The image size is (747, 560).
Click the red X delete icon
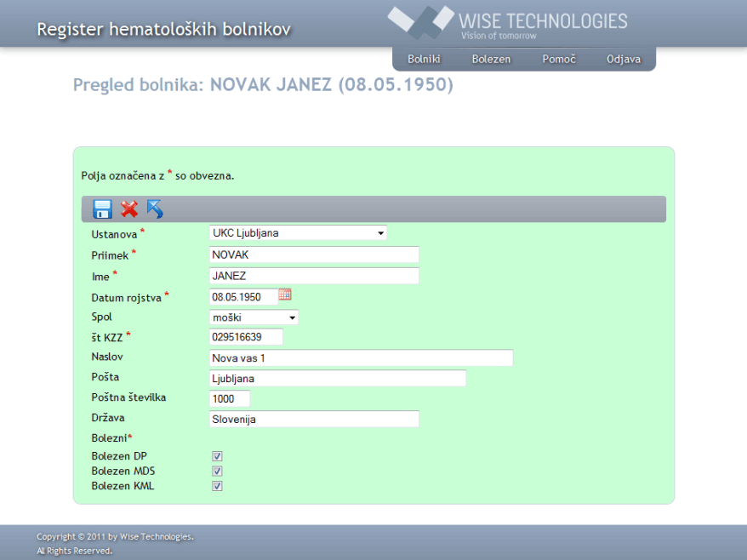click(129, 209)
